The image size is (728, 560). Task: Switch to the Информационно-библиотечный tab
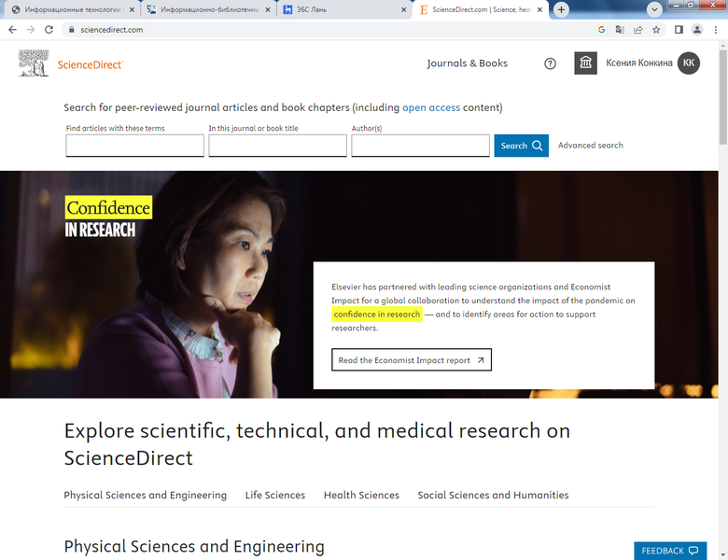(x=208, y=9)
